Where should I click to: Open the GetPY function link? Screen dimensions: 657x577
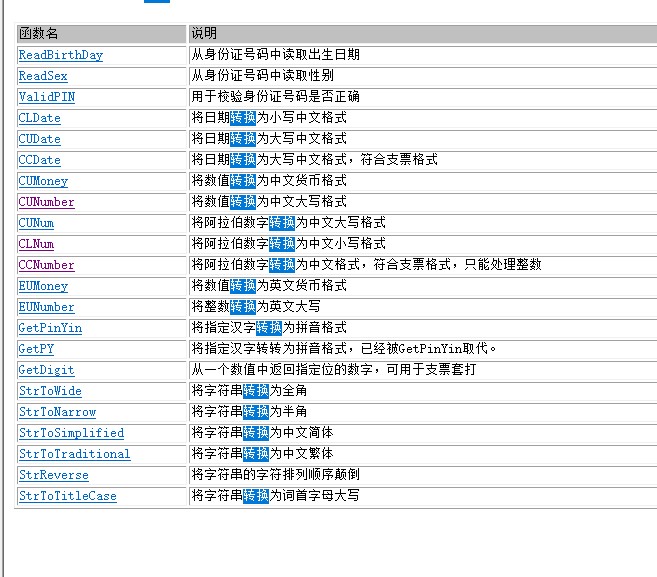(x=36, y=349)
